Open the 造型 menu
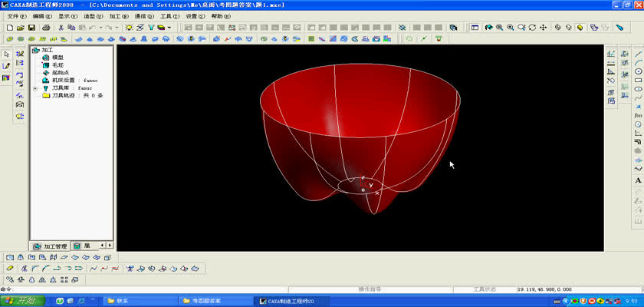The image size is (644, 307). click(x=93, y=16)
